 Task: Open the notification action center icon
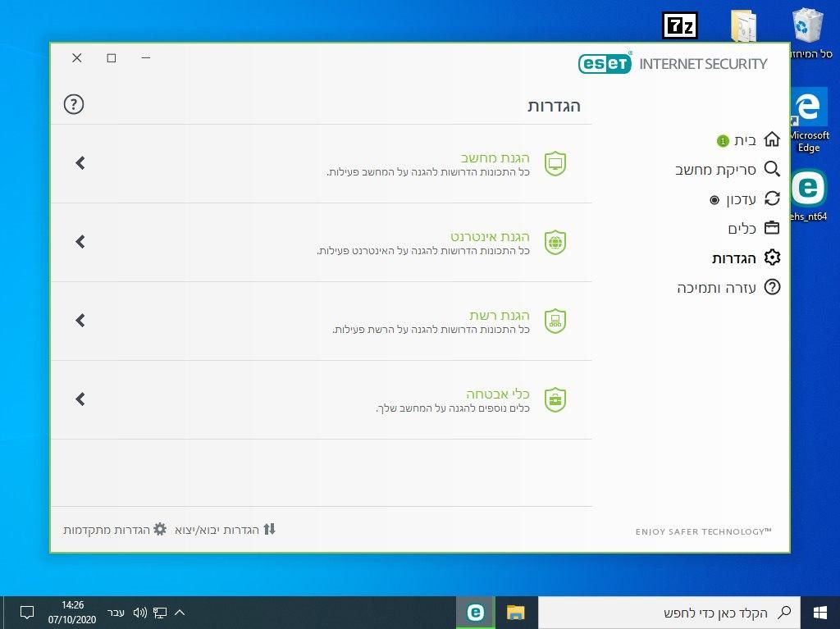click(27, 613)
